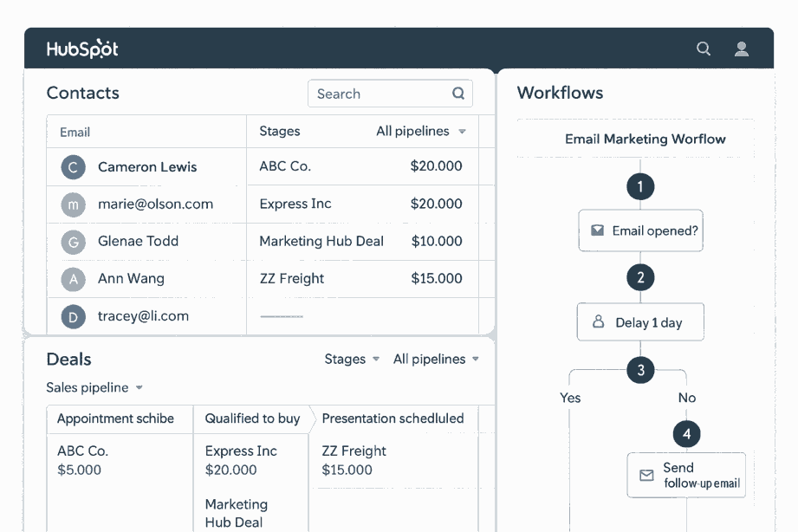The width and height of the screenshot is (798, 532).
Task: Open Glenae Todd contact
Action: (x=138, y=242)
